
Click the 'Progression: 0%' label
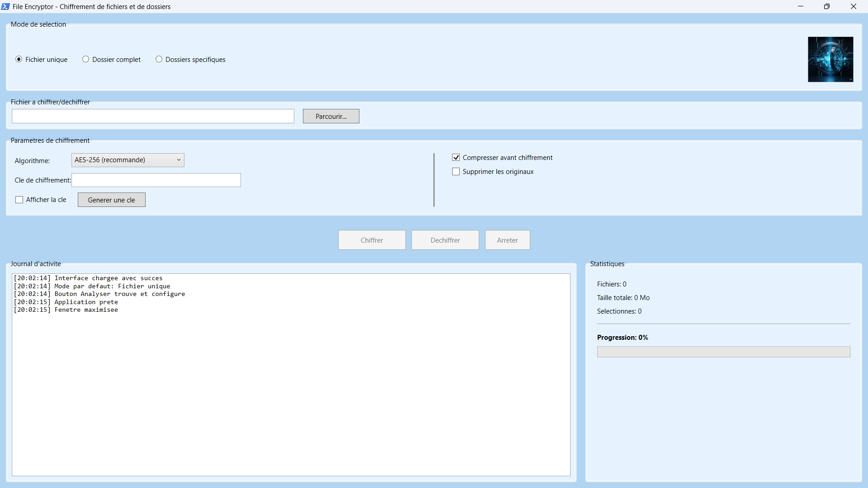[623, 338]
